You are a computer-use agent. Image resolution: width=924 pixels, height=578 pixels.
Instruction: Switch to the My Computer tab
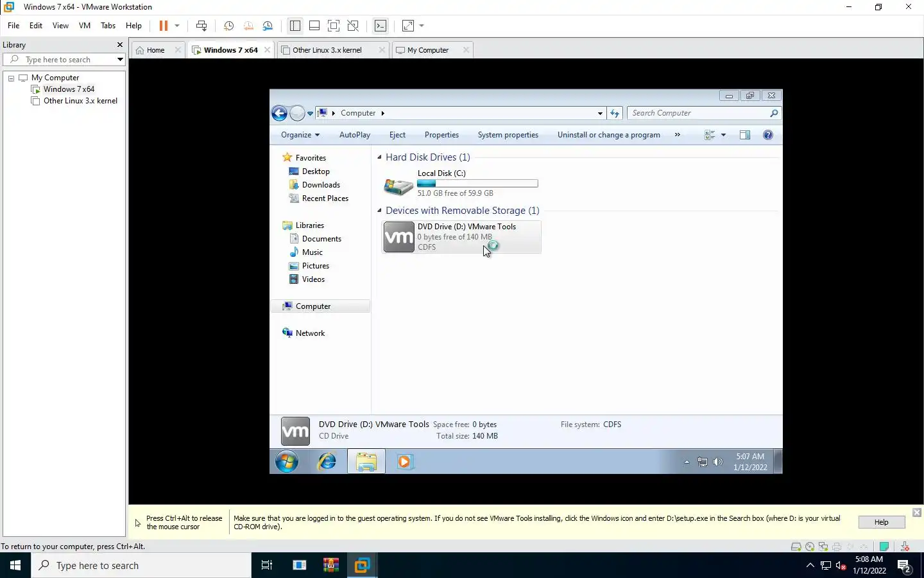pyautogui.click(x=428, y=50)
